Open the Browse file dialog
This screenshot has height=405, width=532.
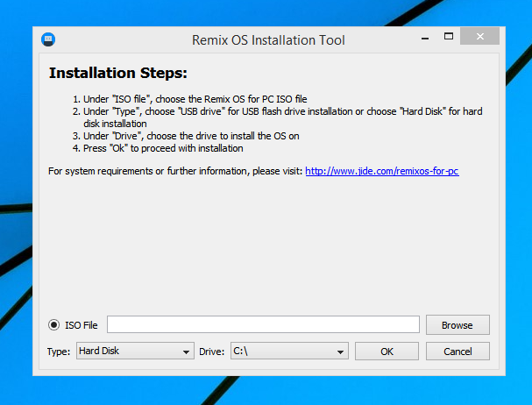click(458, 325)
